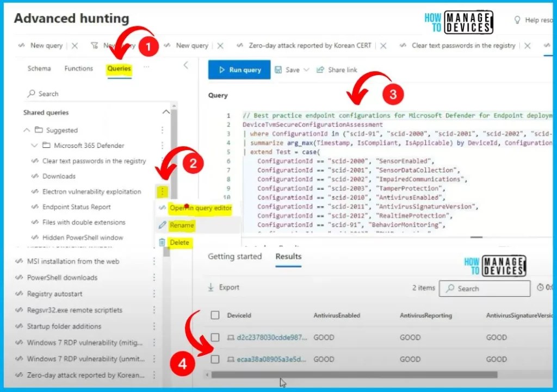Switch to the Getting started tab

235,257
